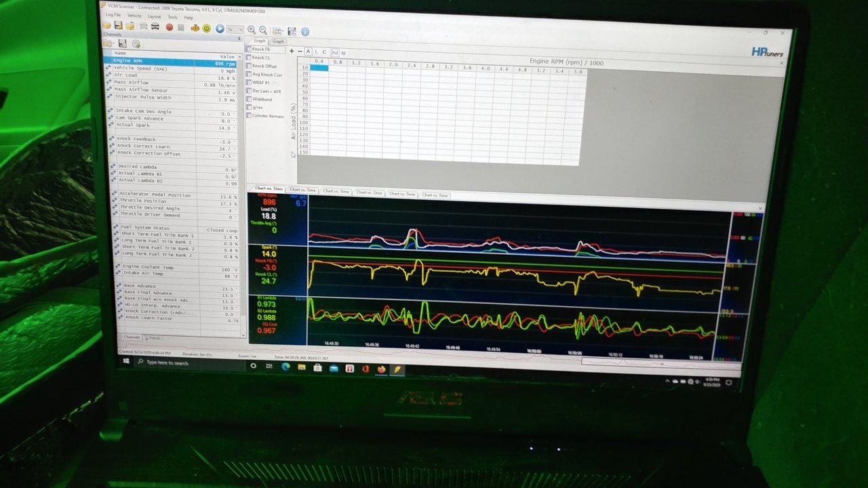
Task: Select the Engine Coolant Temp row
Action: [x=176, y=267]
